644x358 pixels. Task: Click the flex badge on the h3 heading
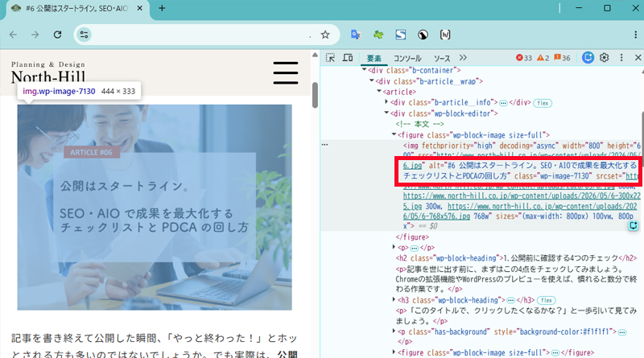point(546,300)
